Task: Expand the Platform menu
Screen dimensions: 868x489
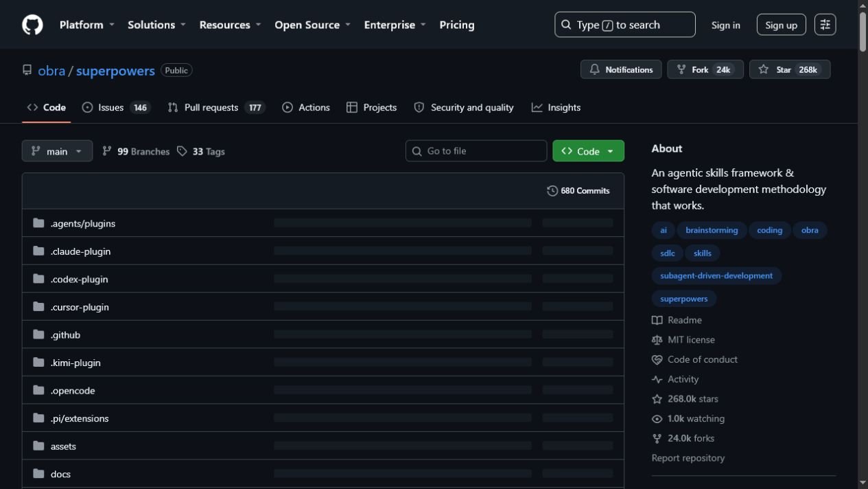Action: [87, 25]
